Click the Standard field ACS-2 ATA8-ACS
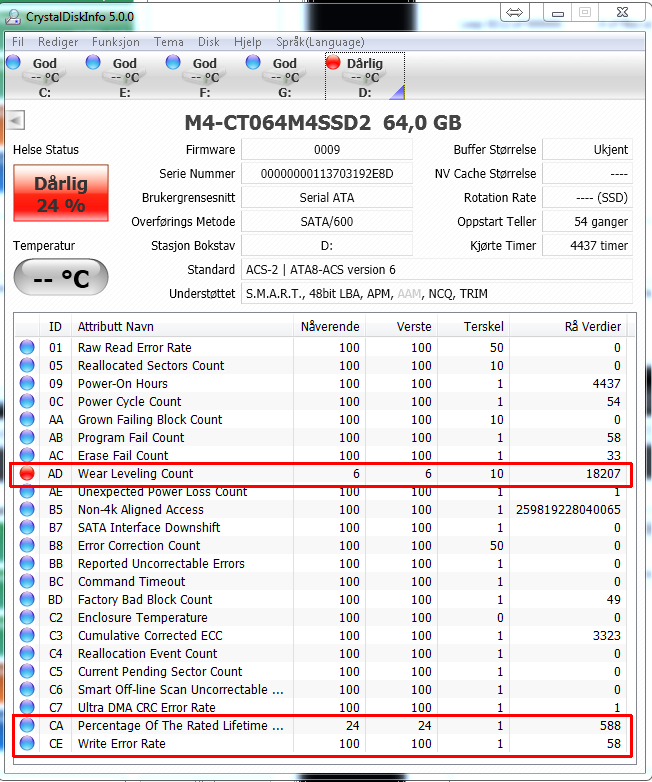The image size is (652, 782). (x=437, y=269)
